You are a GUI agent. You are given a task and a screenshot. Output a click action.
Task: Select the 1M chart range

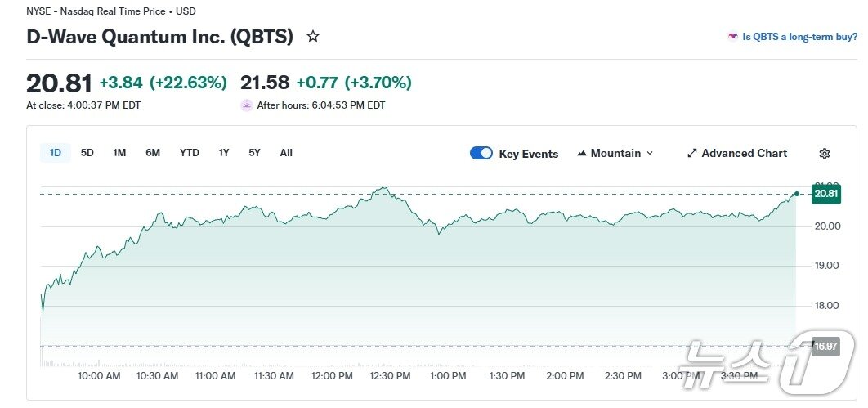(119, 153)
